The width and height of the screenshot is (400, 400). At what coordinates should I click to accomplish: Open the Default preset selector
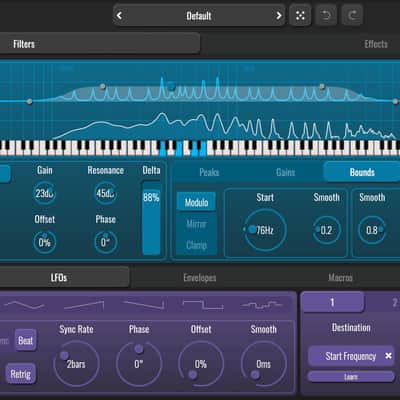[199, 15]
